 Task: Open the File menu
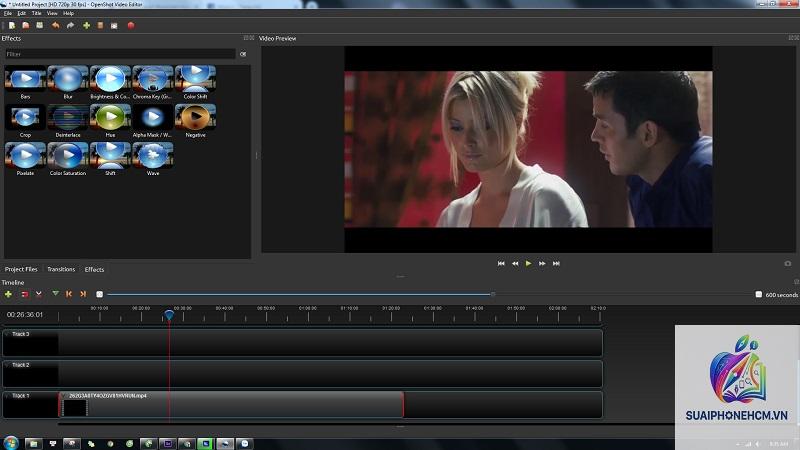(x=8, y=13)
